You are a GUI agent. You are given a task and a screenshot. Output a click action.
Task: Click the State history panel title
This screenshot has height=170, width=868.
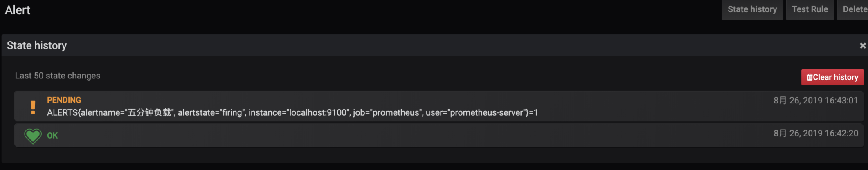pos(37,46)
